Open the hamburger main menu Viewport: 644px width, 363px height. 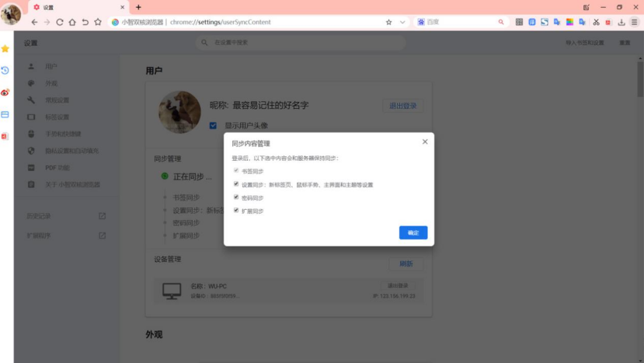635,23
